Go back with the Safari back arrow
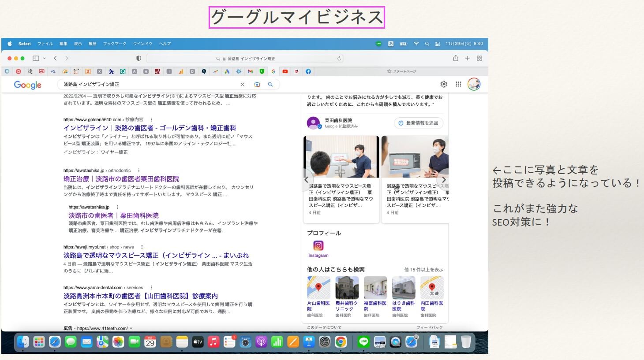 (x=55, y=58)
